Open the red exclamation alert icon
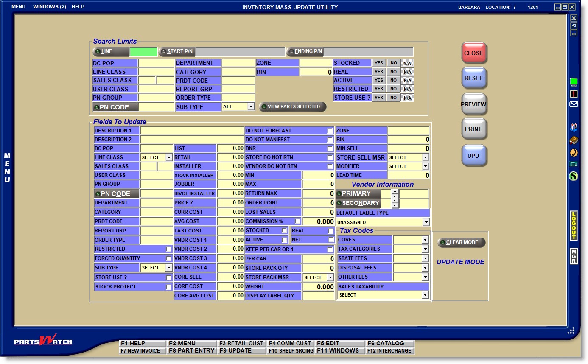Screen dimensions: 588x364 click(x=574, y=94)
